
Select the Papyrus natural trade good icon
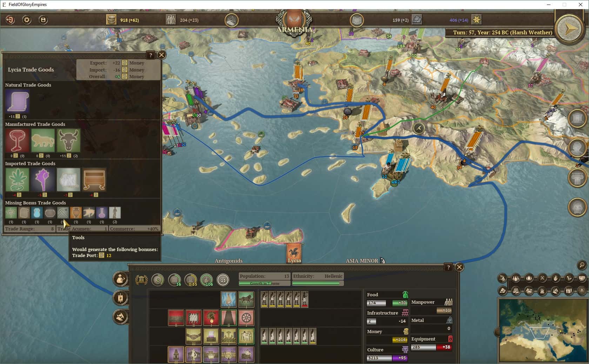pyautogui.click(x=16, y=102)
